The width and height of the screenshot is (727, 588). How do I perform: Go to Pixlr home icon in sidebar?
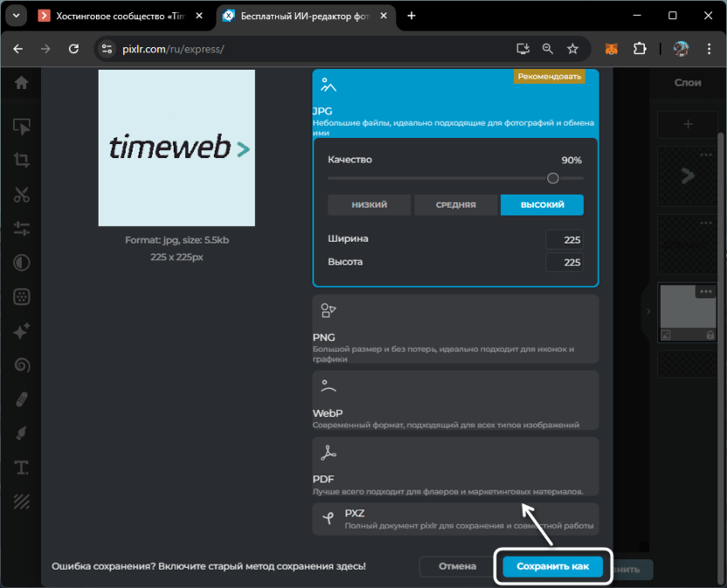click(21, 83)
